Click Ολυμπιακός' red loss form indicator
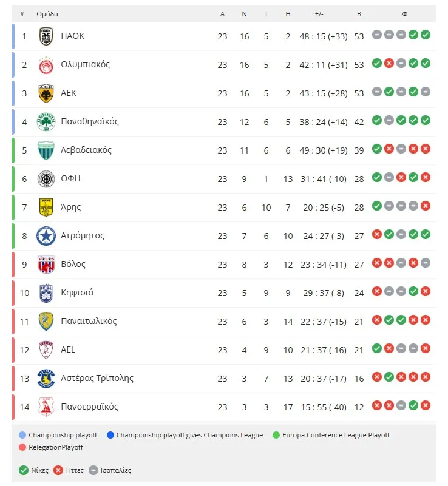 tap(389, 63)
